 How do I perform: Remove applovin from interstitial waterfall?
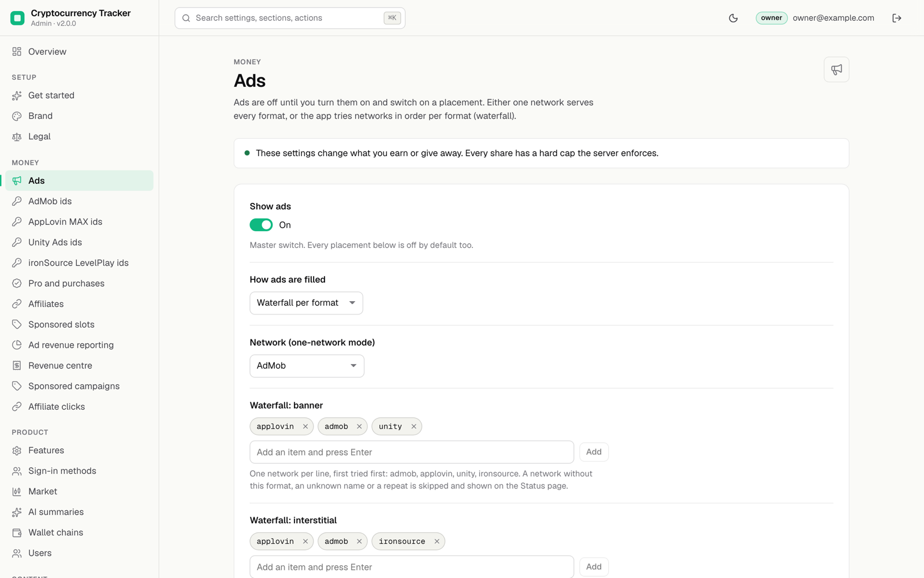305,542
